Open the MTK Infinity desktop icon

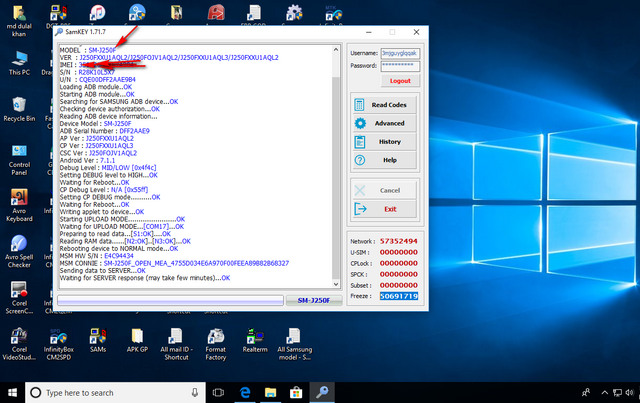tap(333, 13)
